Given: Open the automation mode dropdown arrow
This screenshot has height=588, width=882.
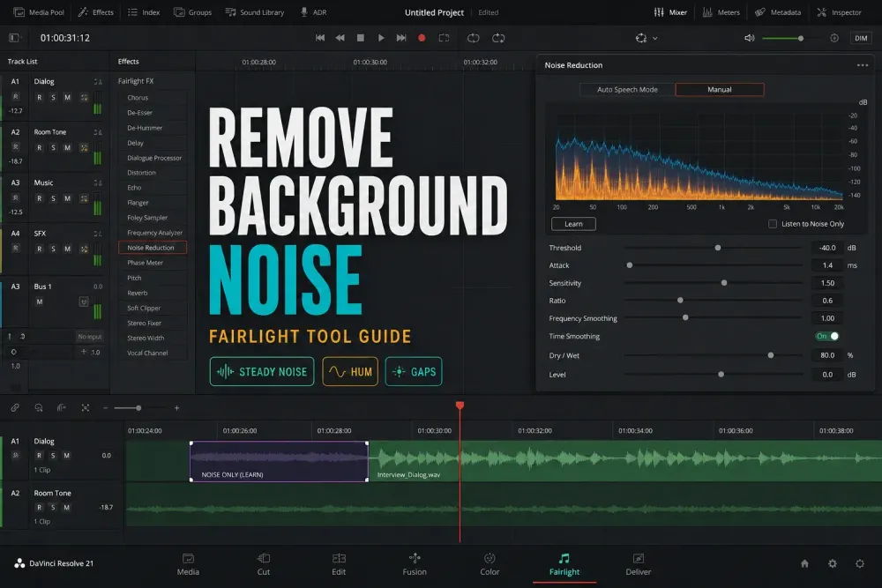Looking at the screenshot, I should tap(654, 38).
